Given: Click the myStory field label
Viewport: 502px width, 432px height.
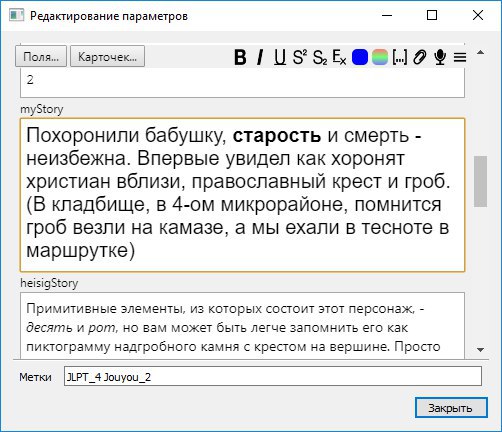Looking at the screenshot, I should pyautogui.click(x=42, y=109).
